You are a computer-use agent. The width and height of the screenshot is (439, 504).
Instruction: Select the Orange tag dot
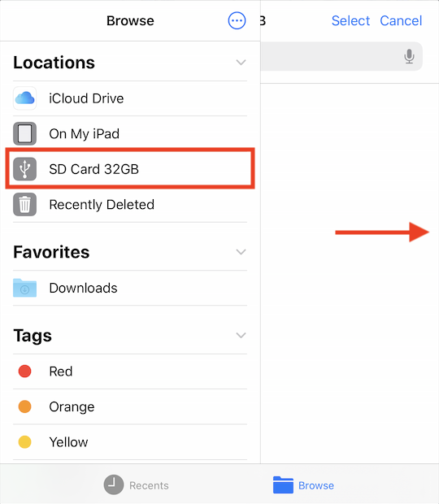[24, 406]
